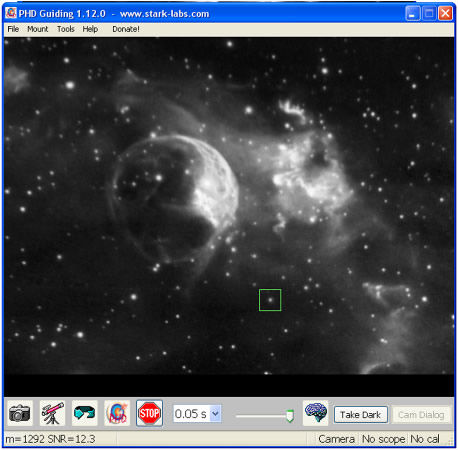Click the Take Dark button
The width and height of the screenshot is (459, 450).
[361, 415]
